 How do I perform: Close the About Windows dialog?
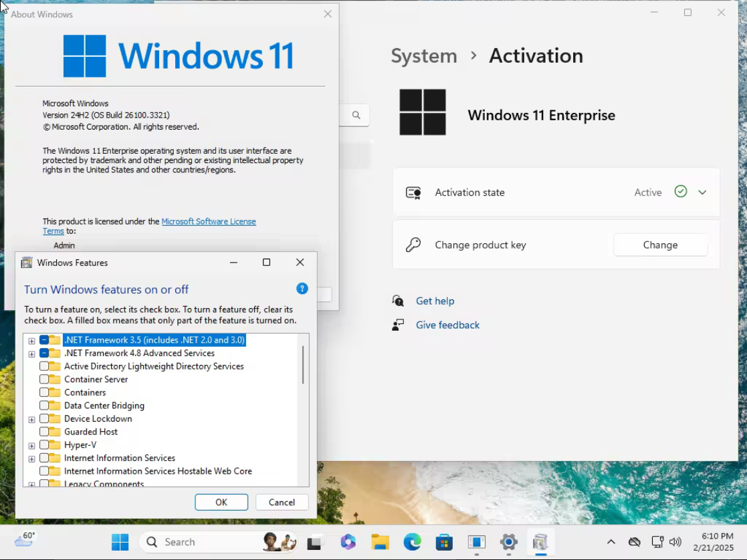327,14
